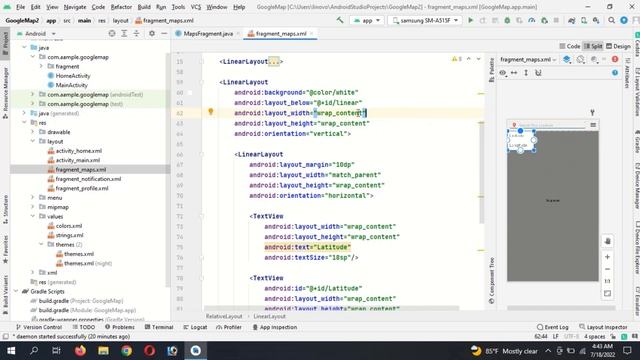Screen dimensions: 640x360
Task: Open the Problems tool window
Action: (120, 327)
